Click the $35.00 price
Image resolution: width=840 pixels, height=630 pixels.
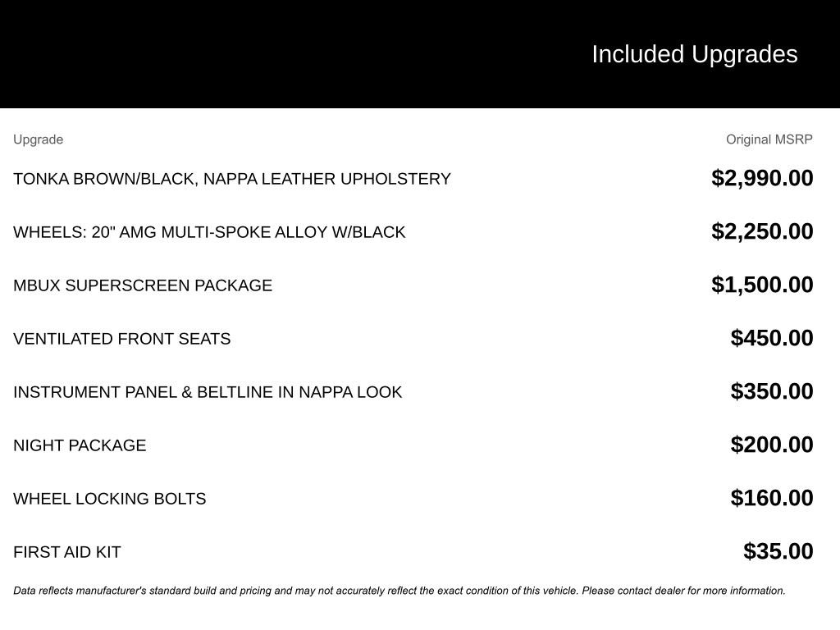coord(778,551)
